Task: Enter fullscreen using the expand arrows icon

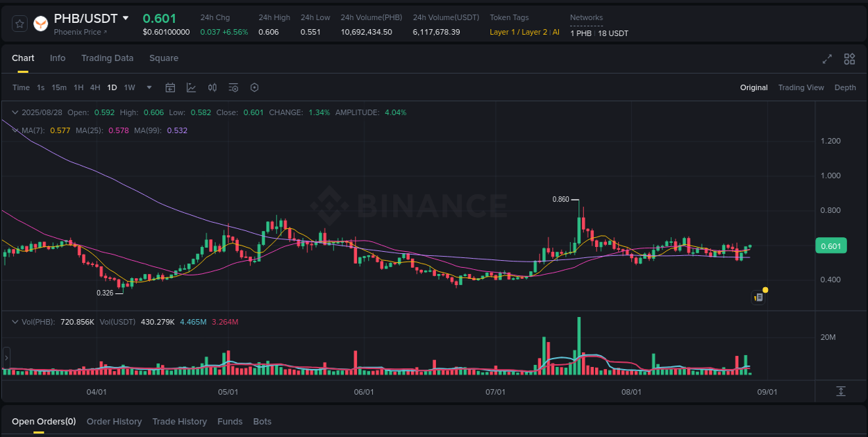Action: 827,59
